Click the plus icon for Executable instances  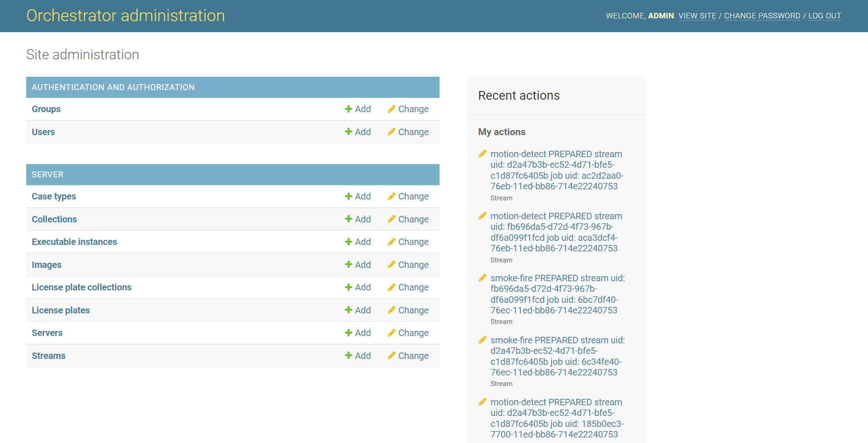click(x=349, y=242)
